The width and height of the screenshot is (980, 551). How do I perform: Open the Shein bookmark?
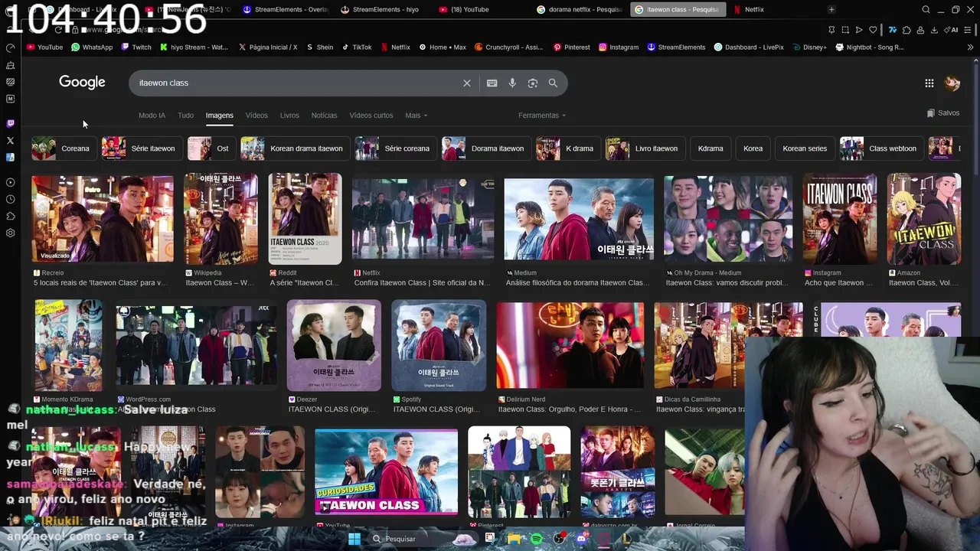(319, 47)
